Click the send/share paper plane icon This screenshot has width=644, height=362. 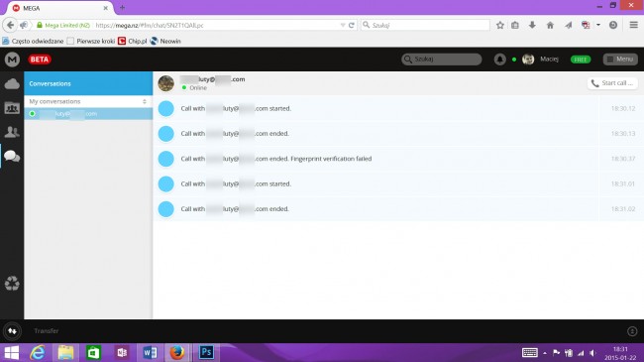point(568,25)
